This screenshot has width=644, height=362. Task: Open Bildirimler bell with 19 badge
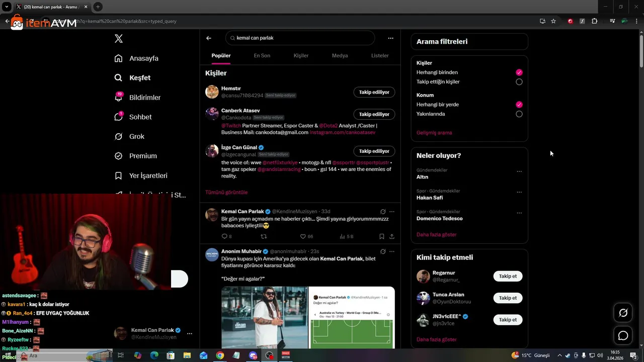click(137, 98)
